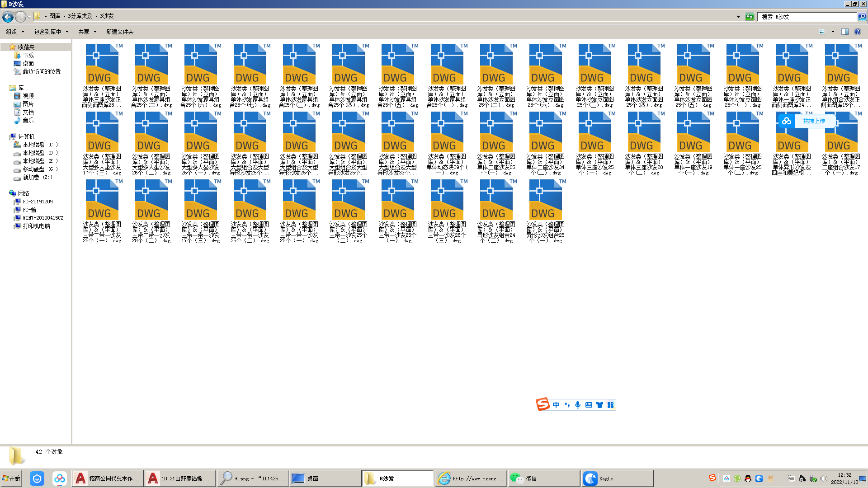Image resolution: width=868 pixels, height=488 pixels.
Task: Switch to AutoCAD 10.21山野鹿铝板 taskbar window
Action: coord(180,478)
